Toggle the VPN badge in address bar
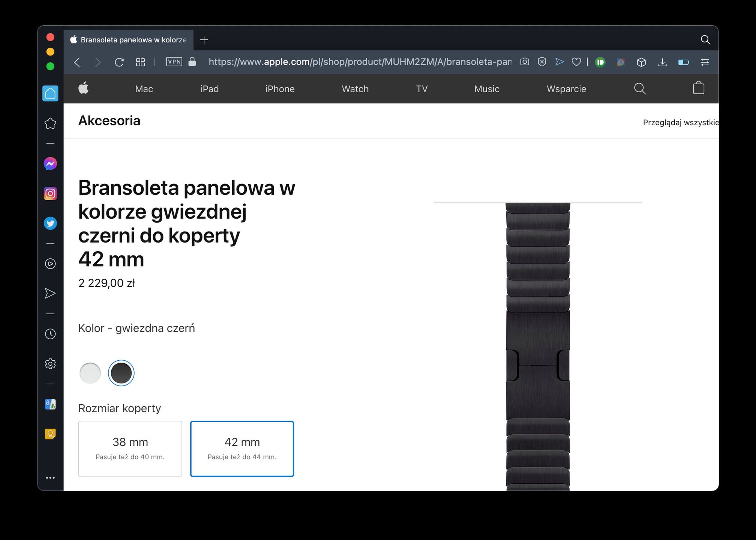756x540 pixels. [174, 62]
